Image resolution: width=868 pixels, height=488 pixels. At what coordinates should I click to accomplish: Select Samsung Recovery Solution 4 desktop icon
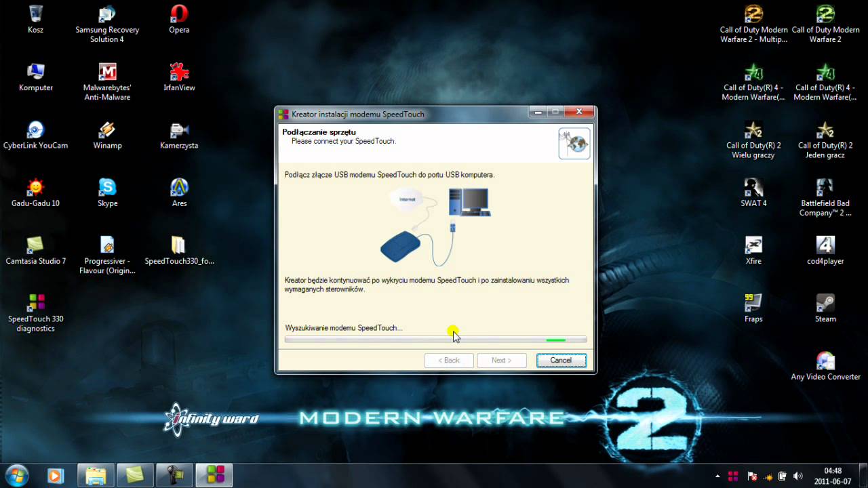107,24
